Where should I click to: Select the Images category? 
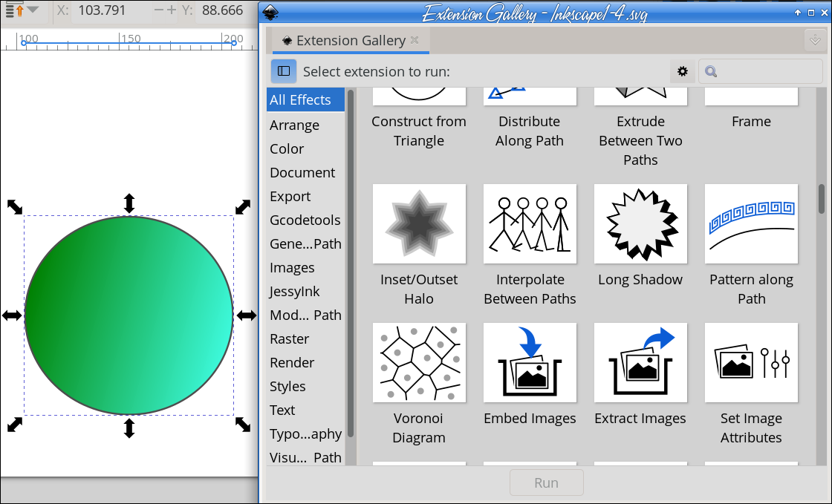tap(305, 268)
